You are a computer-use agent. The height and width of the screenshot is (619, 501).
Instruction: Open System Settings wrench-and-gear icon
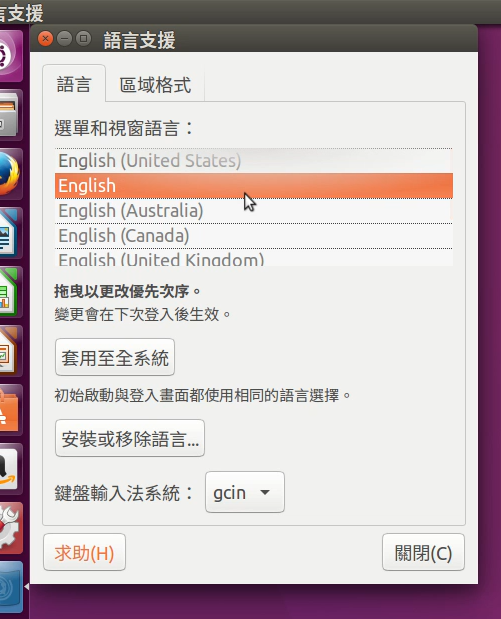coord(9,528)
